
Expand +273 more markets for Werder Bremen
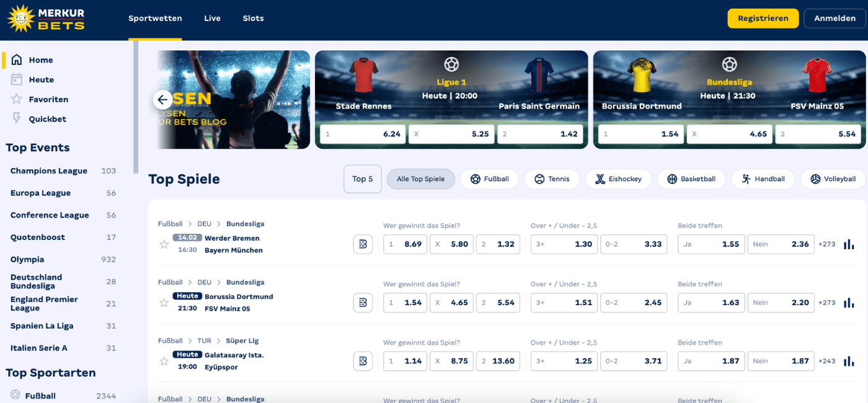tap(826, 244)
